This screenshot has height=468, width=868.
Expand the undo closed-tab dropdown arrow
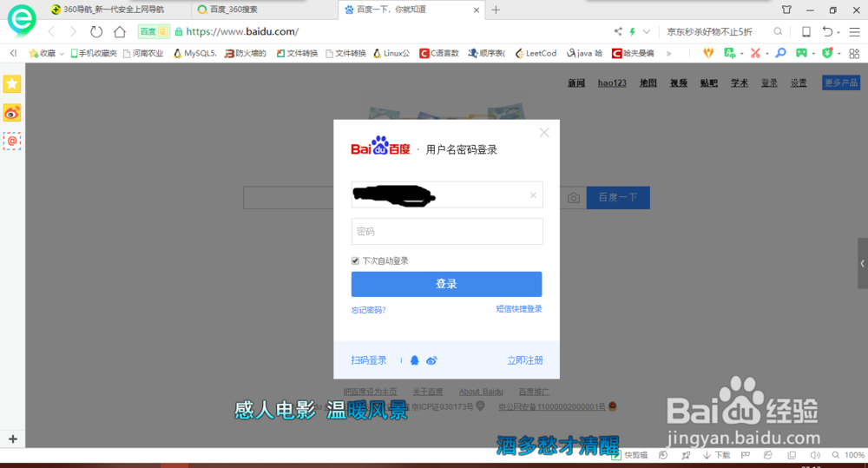(838, 33)
